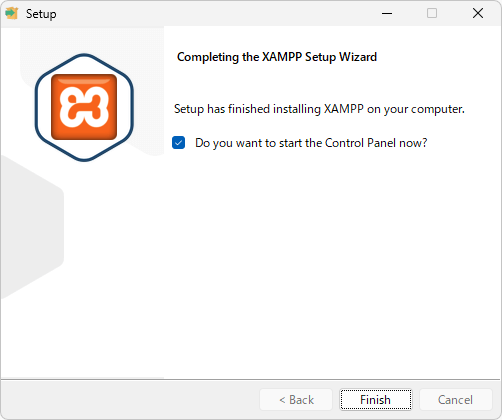The height and width of the screenshot is (420, 502).
Task: Click the Finish button
Action: point(376,399)
